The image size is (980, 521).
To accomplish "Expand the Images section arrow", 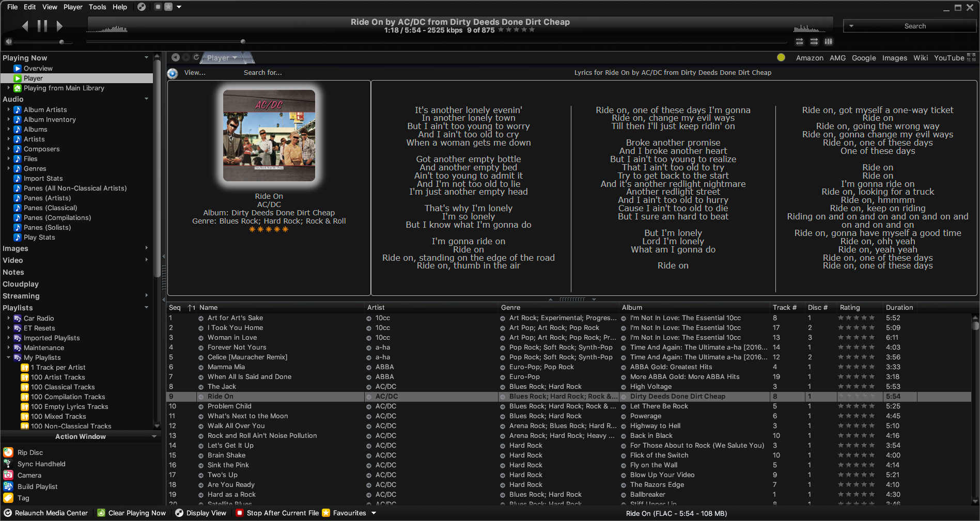I will click(x=147, y=248).
